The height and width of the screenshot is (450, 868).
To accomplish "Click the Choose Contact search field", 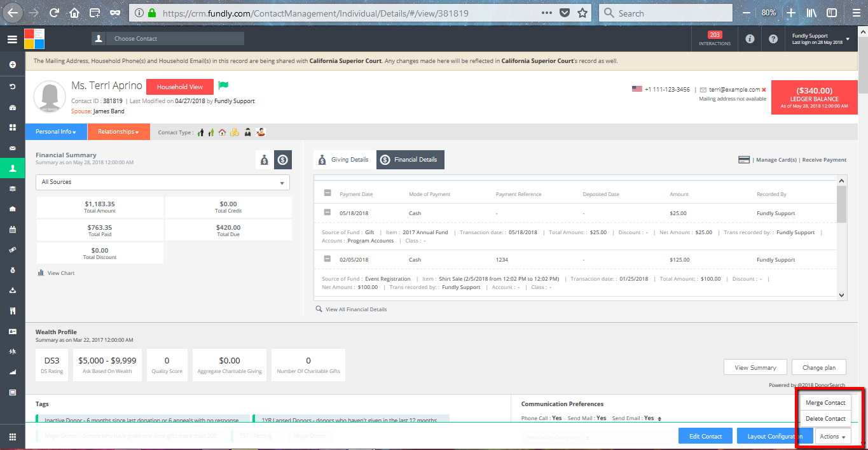I will tap(175, 39).
